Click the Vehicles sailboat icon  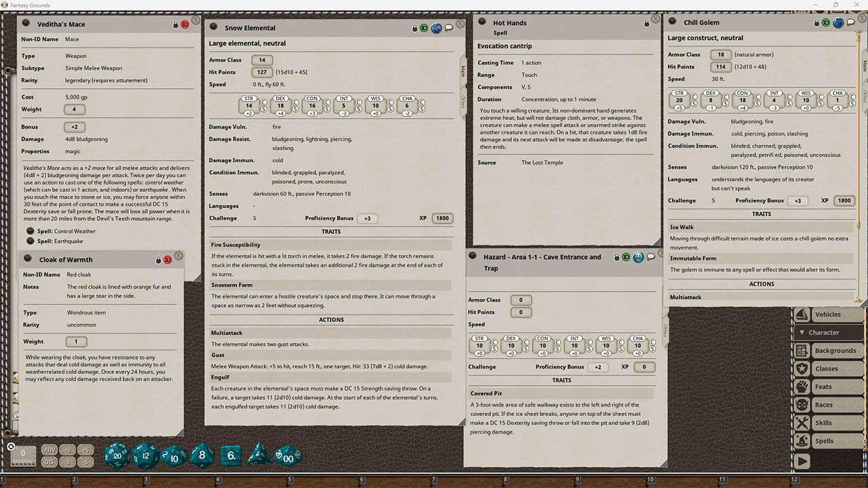(x=802, y=314)
